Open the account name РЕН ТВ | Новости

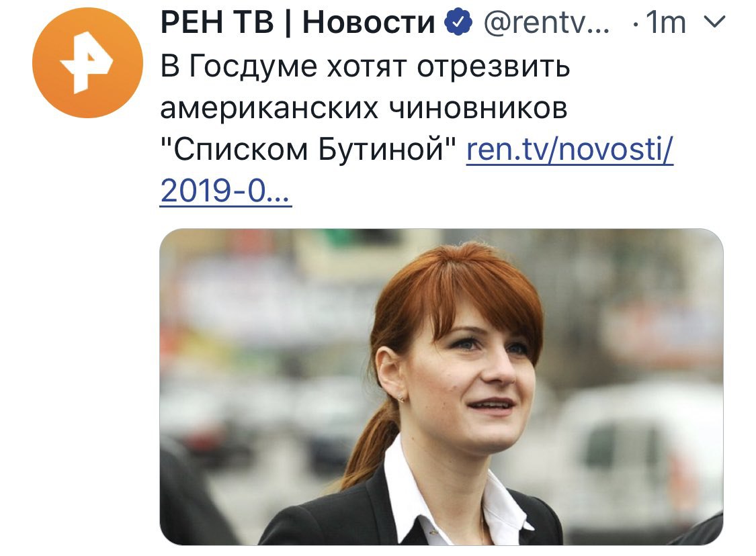click(298, 22)
